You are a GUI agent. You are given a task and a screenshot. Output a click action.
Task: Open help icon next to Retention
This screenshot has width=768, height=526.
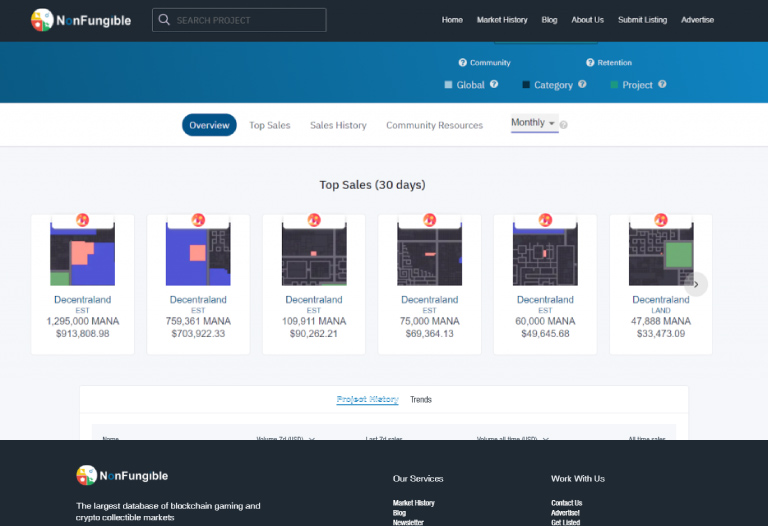point(589,63)
